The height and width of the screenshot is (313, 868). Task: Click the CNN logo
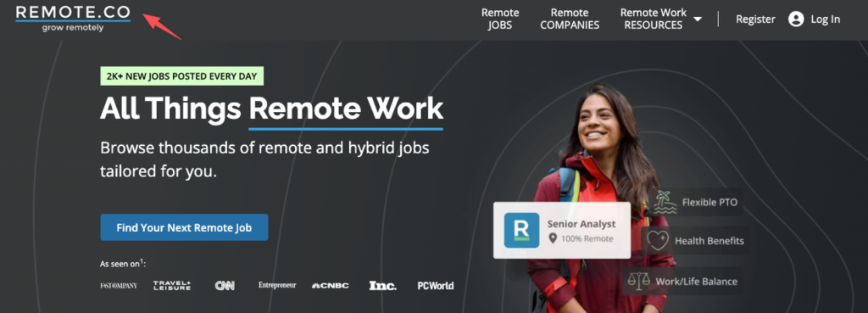[x=225, y=286]
